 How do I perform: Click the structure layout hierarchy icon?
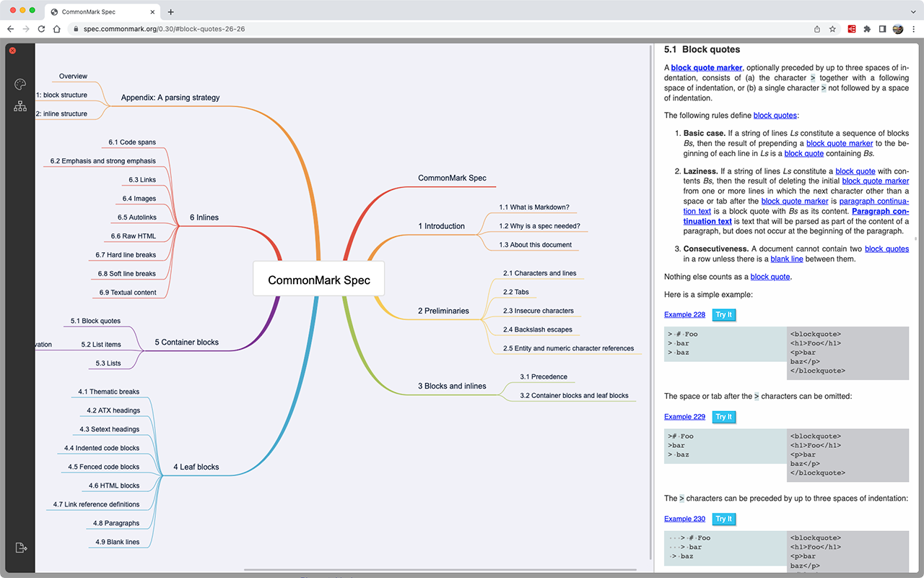tap(20, 106)
